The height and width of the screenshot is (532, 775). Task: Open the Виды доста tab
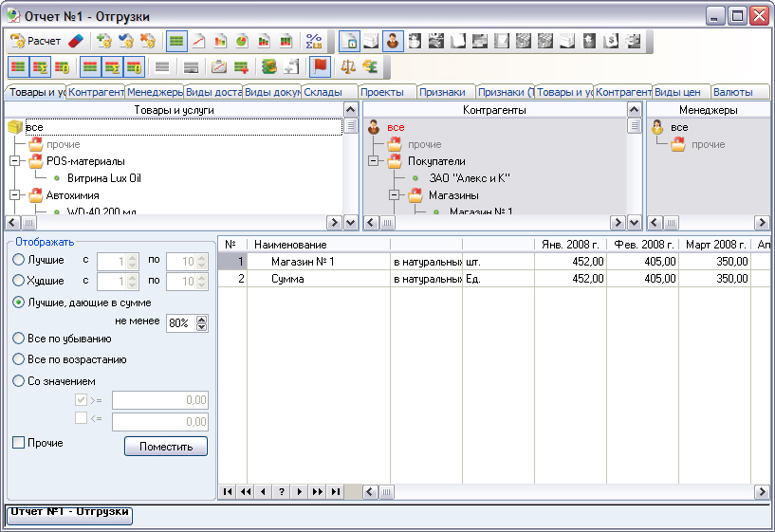(x=213, y=92)
